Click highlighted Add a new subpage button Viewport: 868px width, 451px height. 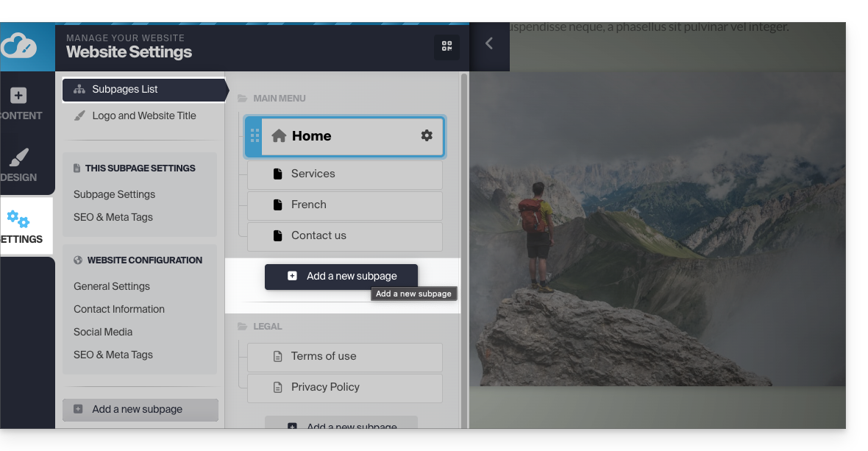[x=341, y=277]
